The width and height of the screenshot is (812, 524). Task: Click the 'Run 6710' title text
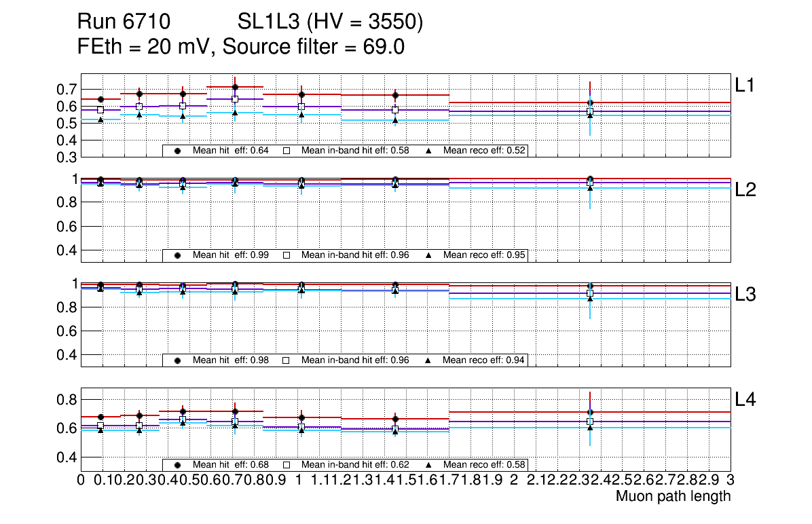[124, 22]
